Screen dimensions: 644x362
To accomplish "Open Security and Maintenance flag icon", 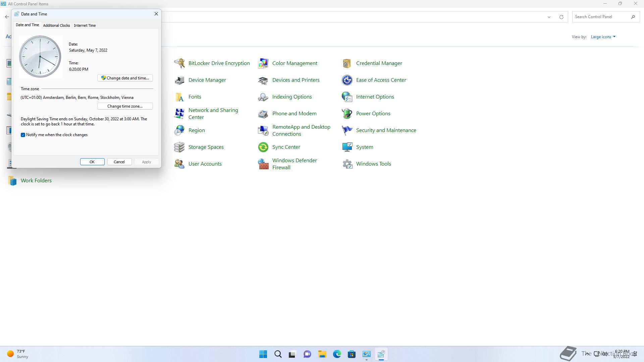I will pos(347,130).
